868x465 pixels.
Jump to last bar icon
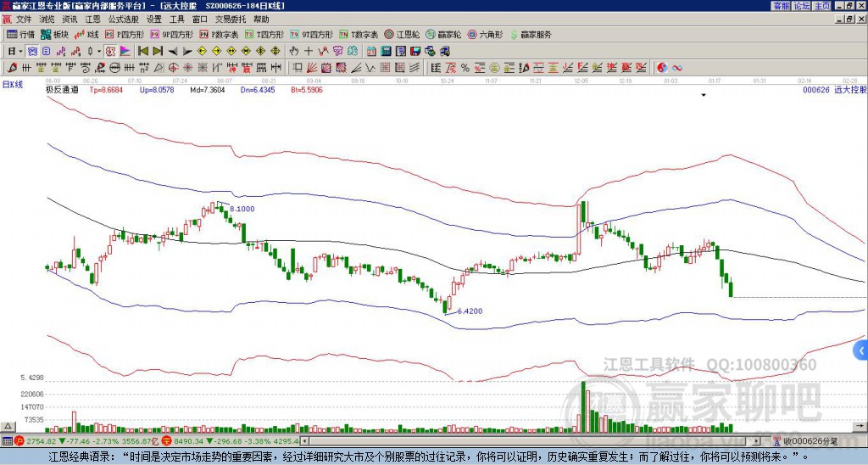(x=158, y=52)
